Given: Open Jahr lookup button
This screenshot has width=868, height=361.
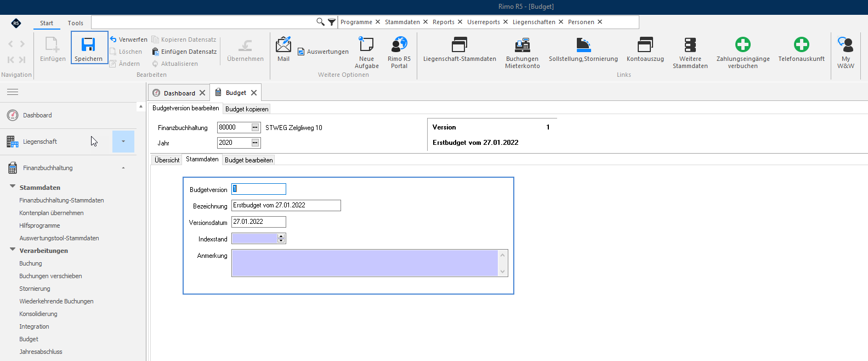Looking at the screenshot, I should 255,143.
